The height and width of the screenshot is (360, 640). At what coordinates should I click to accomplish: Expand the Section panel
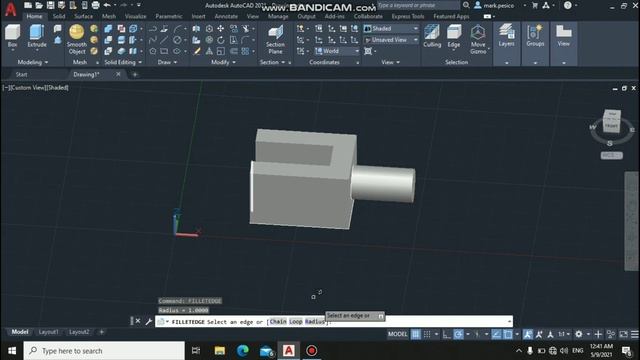pyautogui.click(x=272, y=62)
